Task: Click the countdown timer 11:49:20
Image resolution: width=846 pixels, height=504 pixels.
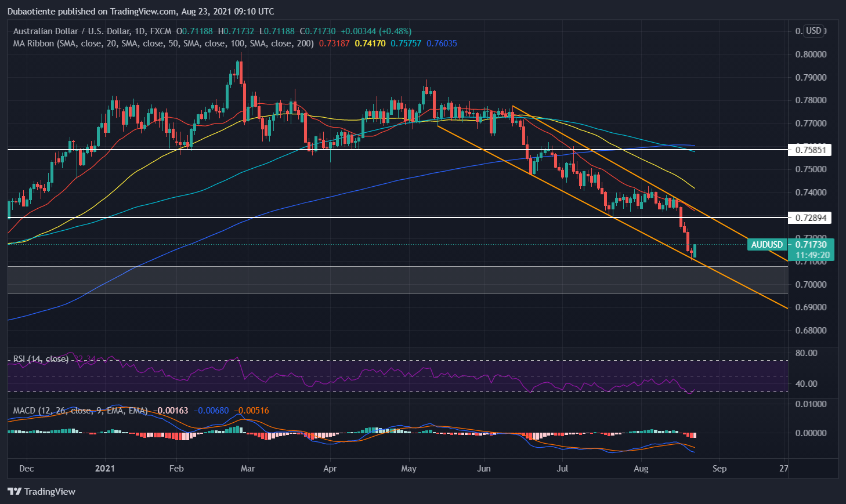Action: coord(812,255)
